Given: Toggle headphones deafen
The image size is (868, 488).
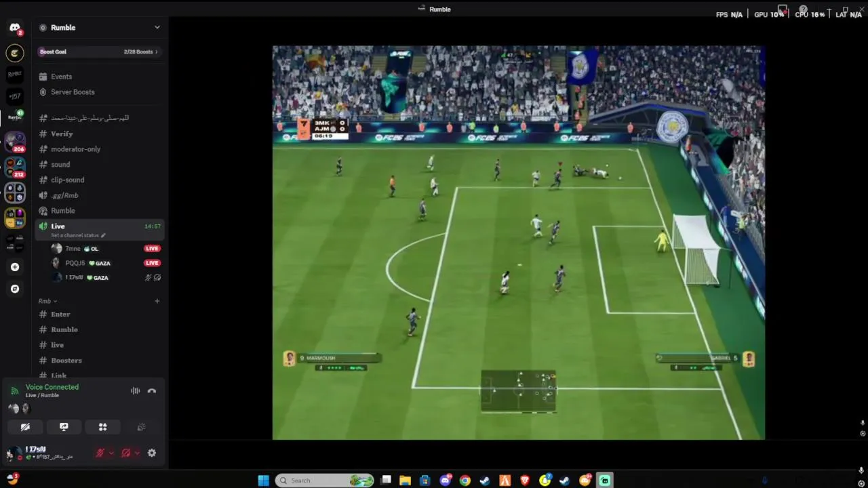Looking at the screenshot, I should pyautogui.click(x=125, y=453).
